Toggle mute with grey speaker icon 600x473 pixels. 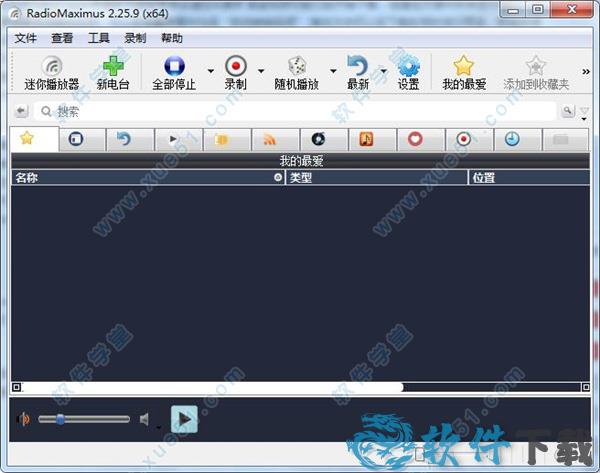pyautogui.click(x=144, y=419)
